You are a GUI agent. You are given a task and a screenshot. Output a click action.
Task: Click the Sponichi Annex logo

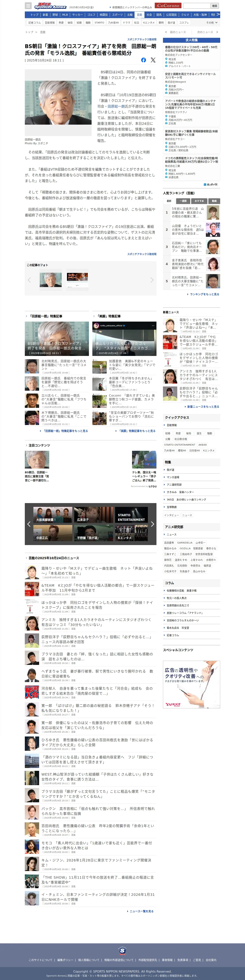pyautogui.click(x=50, y=6)
